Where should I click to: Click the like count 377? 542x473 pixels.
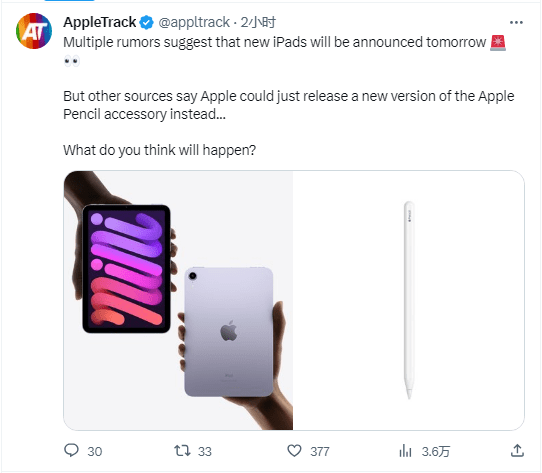pyautogui.click(x=320, y=452)
